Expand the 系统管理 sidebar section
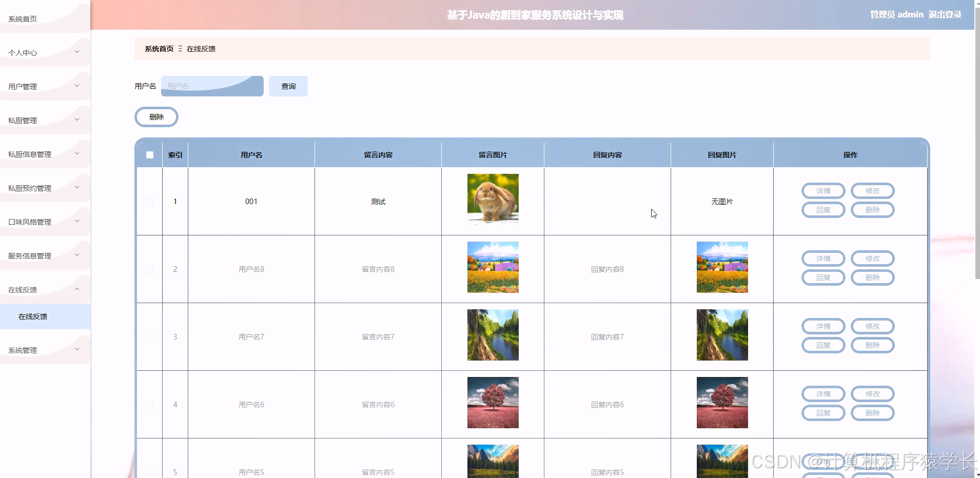Screen dimensions: 980x478 tap(45, 350)
